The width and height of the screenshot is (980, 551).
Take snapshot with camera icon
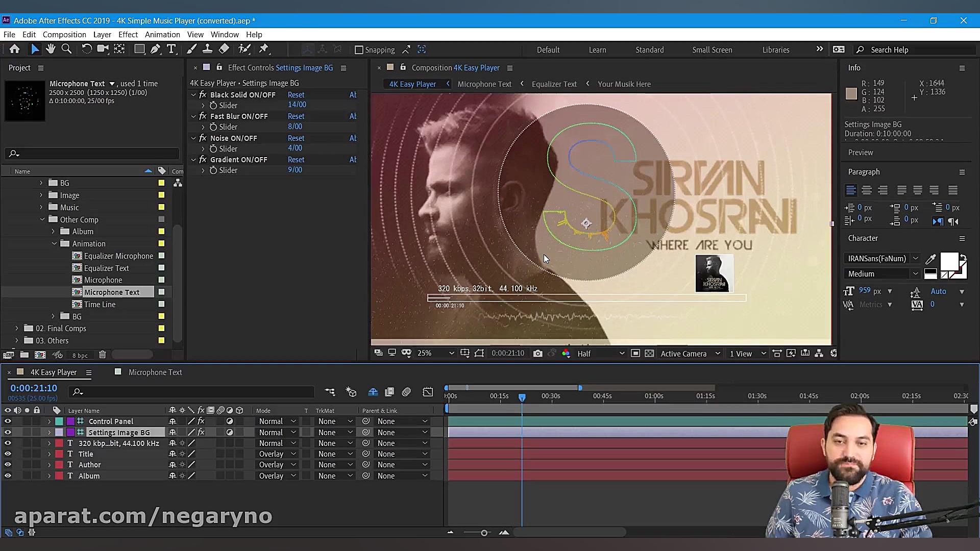[537, 354]
